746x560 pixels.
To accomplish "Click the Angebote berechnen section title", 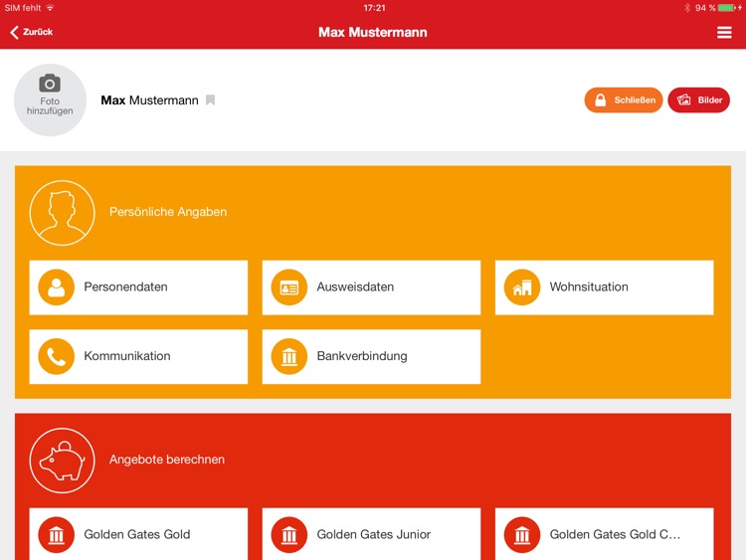I will [167, 460].
